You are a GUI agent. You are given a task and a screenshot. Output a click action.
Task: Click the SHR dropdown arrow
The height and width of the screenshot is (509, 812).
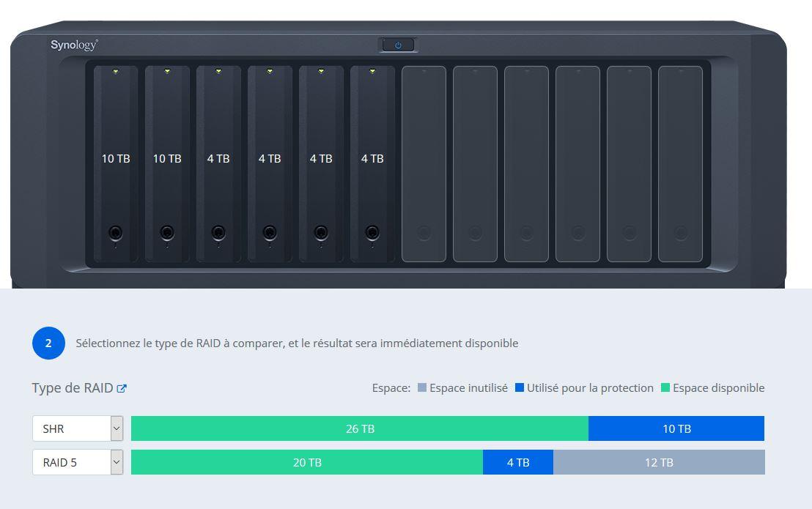[x=117, y=428]
